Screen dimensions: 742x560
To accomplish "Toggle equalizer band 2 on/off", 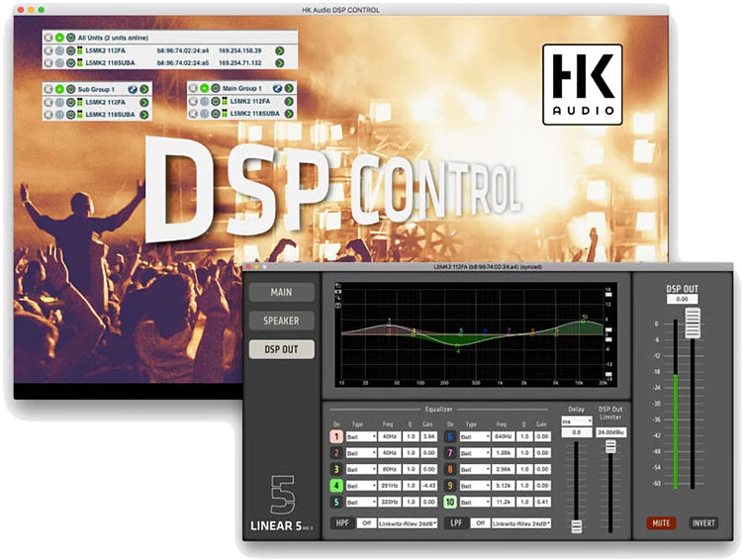I will tap(336, 453).
